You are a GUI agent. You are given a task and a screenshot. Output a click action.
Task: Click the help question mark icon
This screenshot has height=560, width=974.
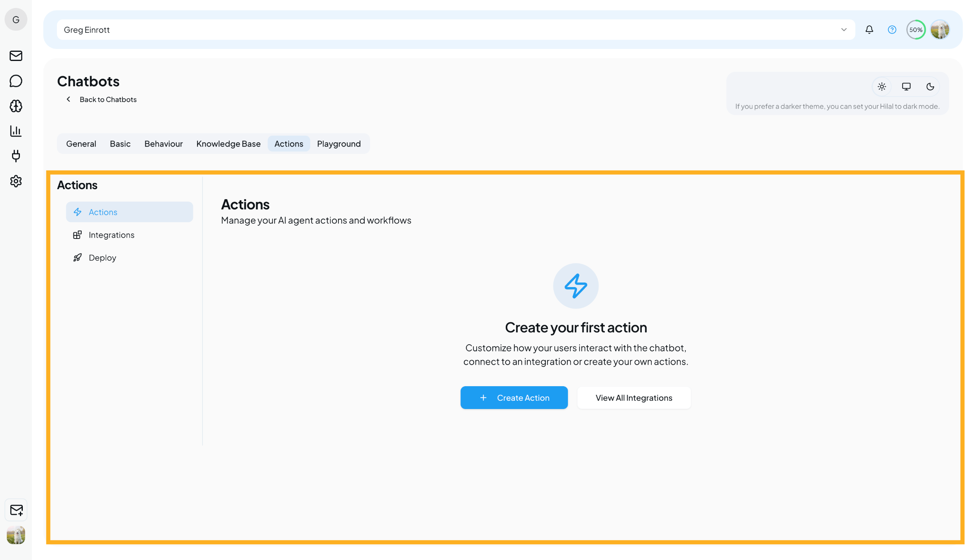pos(891,29)
